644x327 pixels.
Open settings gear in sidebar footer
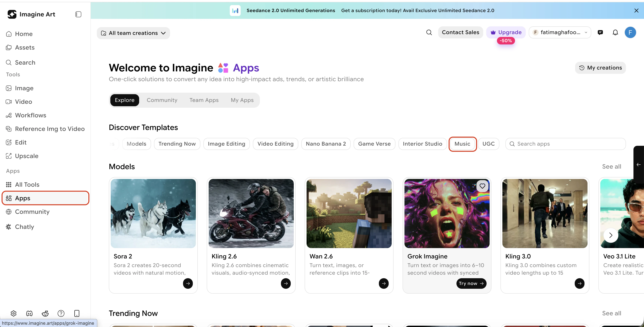click(14, 313)
